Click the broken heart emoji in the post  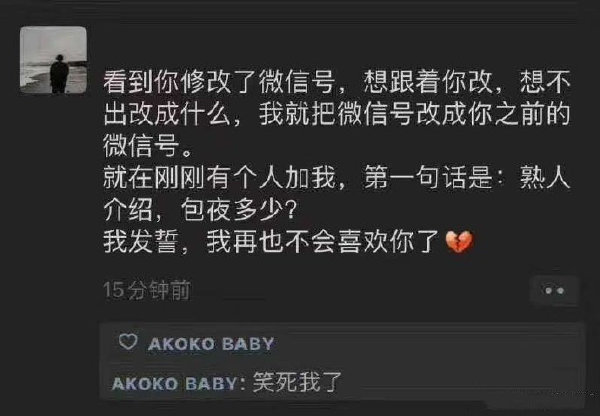coord(459,242)
